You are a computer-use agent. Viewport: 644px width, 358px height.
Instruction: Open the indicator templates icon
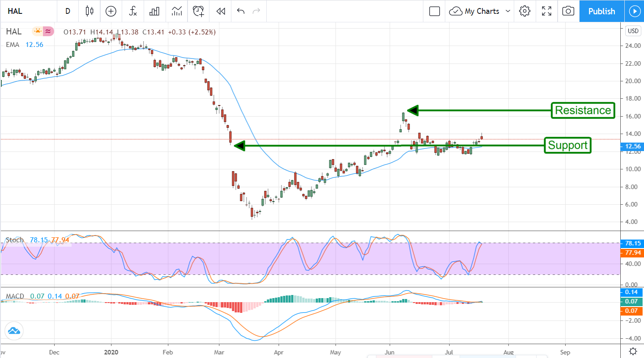[176, 11]
